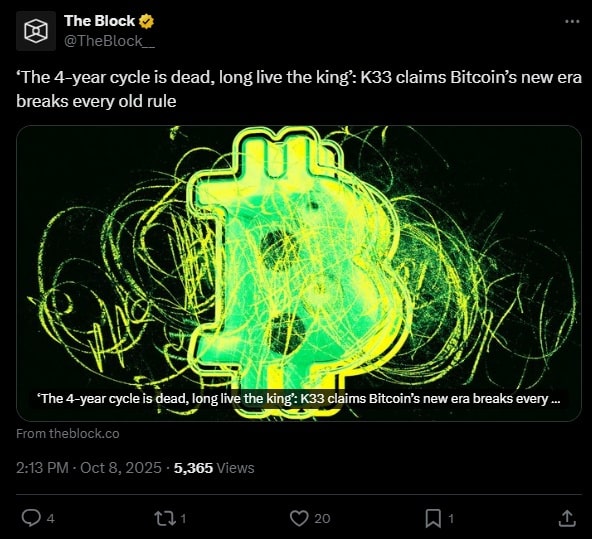Open The Block display name link
Image resolution: width=592 pixels, height=539 pixels.
coord(99,21)
